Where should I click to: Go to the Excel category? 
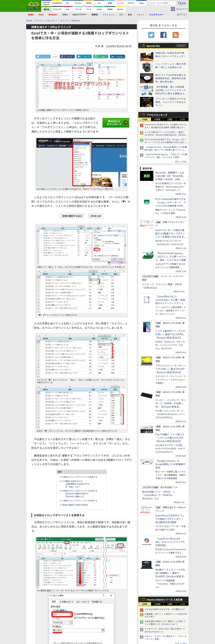tap(41, 15)
